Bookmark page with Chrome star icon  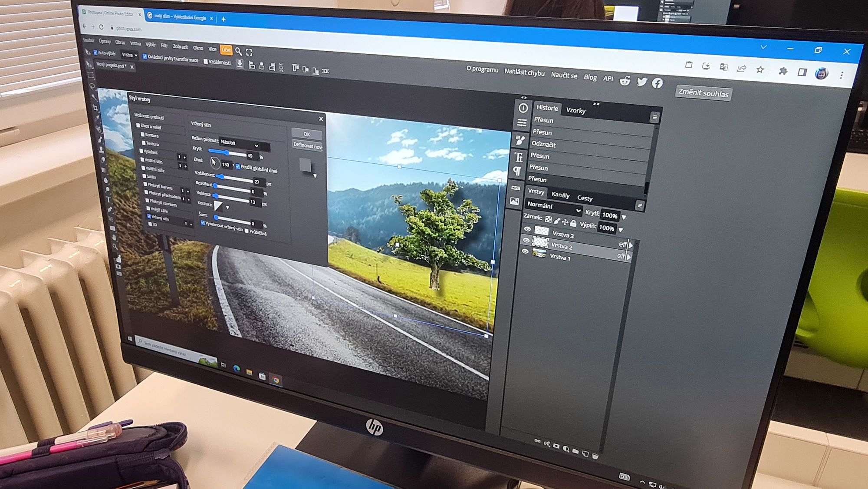[760, 69]
